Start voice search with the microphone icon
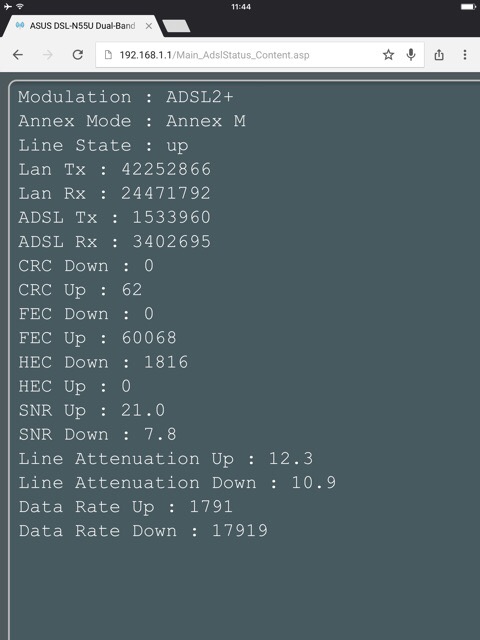 411,55
